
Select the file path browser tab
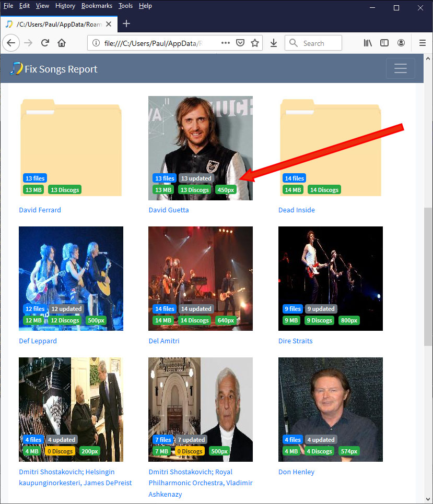click(59, 24)
